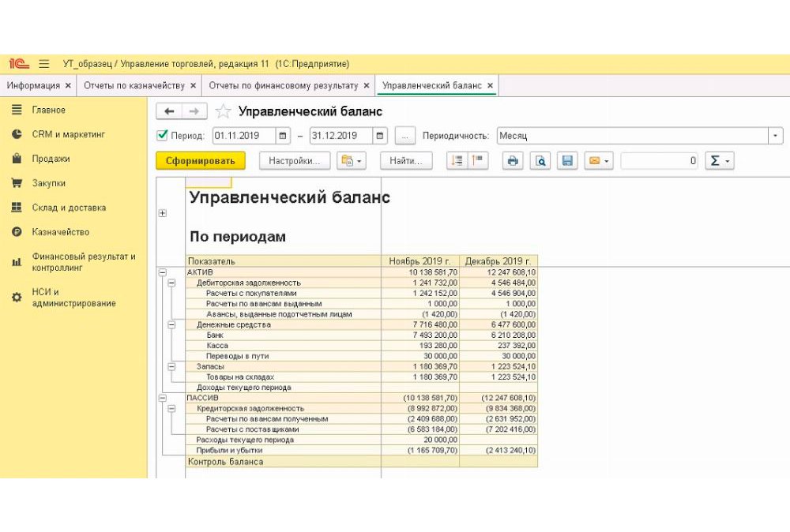
Task: Uncheck the Период checkbox
Action: coord(163,136)
